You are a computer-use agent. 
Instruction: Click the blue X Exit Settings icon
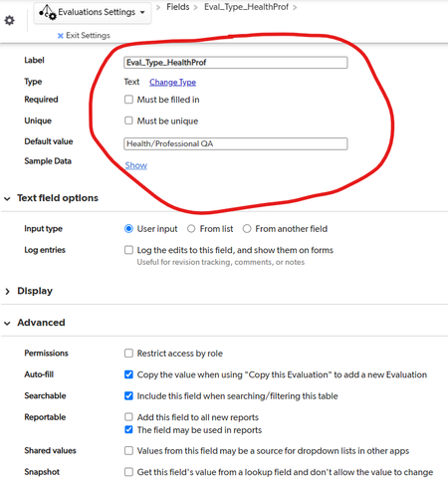[60, 36]
